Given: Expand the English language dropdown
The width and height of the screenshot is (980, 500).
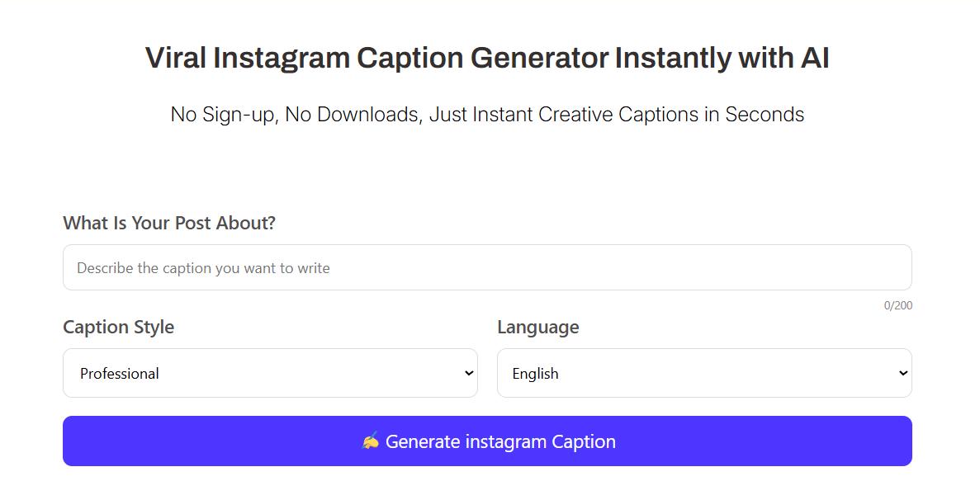Looking at the screenshot, I should tap(704, 373).
